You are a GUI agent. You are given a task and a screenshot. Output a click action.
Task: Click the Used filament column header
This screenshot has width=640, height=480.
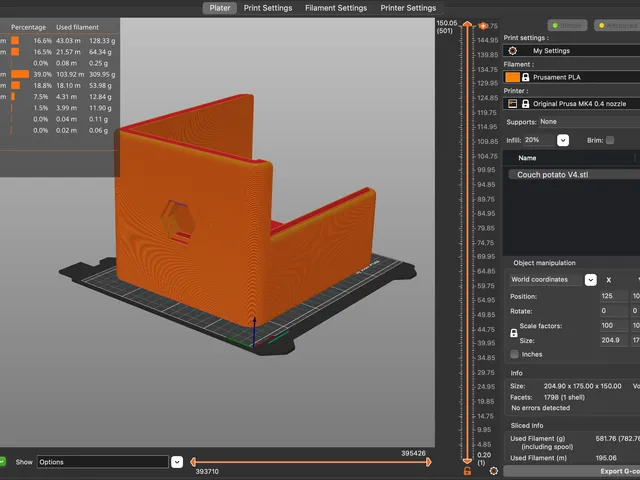click(x=78, y=27)
